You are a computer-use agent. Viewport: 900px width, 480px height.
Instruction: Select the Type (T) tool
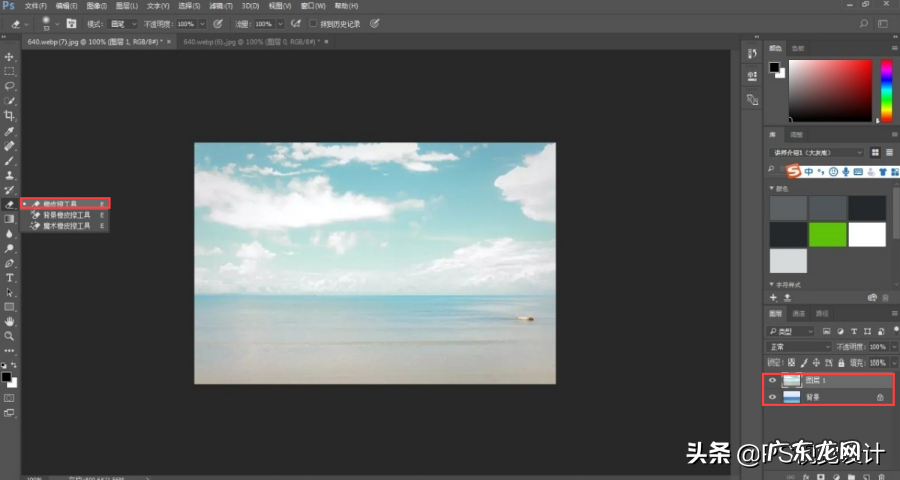[9, 277]
